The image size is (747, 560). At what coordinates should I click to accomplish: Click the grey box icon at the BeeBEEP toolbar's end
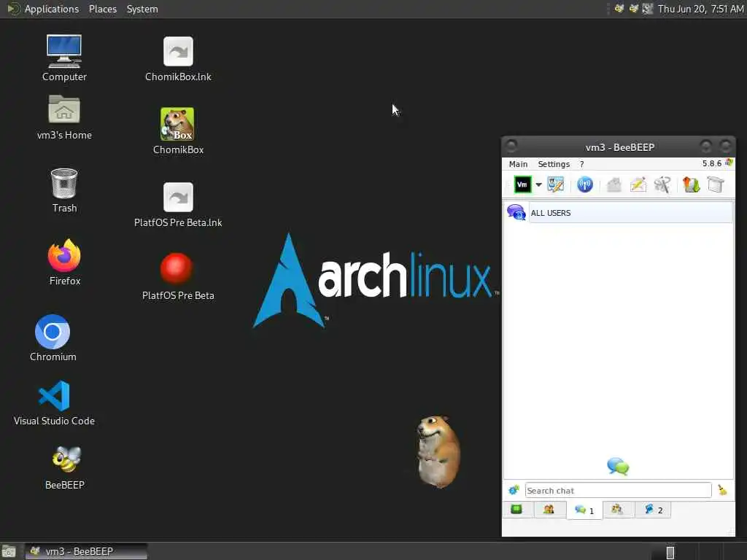[716, 184]
